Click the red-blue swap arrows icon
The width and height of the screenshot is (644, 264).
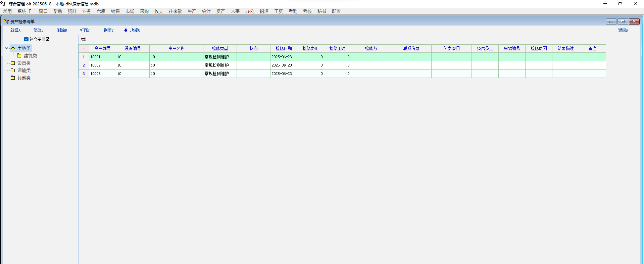[84, 39]
